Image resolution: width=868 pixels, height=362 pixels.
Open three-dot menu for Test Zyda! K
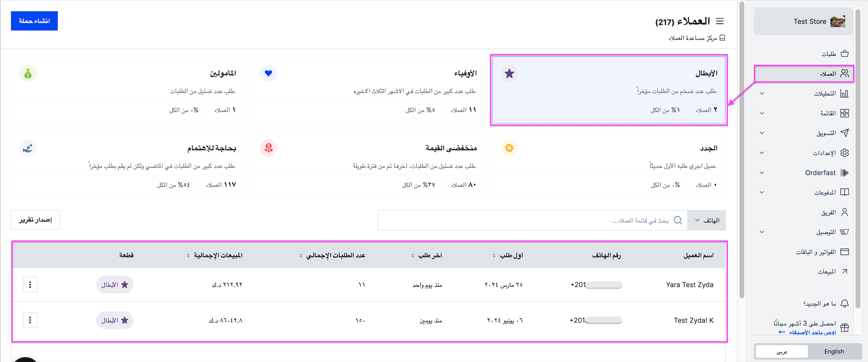tap(30, 320)
